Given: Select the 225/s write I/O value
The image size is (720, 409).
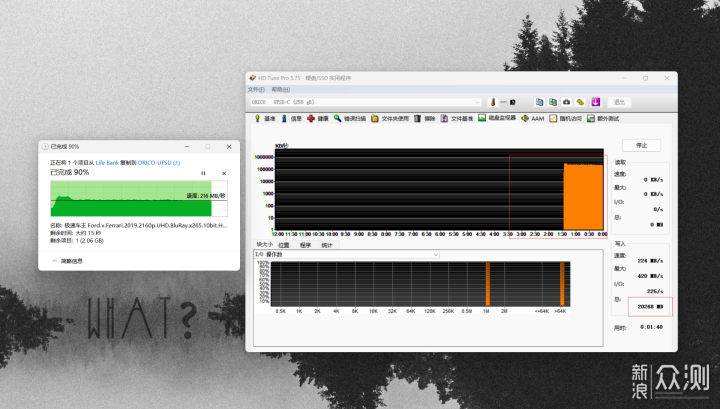Looking at the screenshot, I should pyautogui.click(x=655, y=291).
